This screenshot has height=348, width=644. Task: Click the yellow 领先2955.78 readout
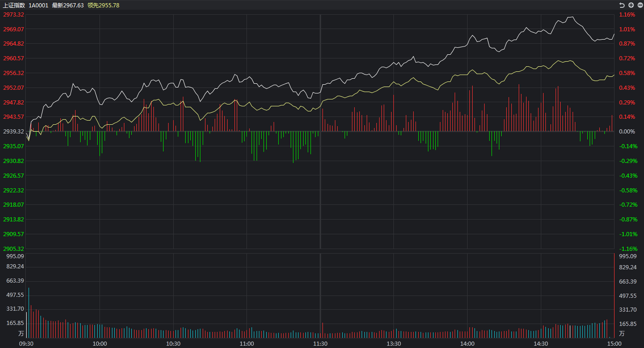tap(103, 5)
